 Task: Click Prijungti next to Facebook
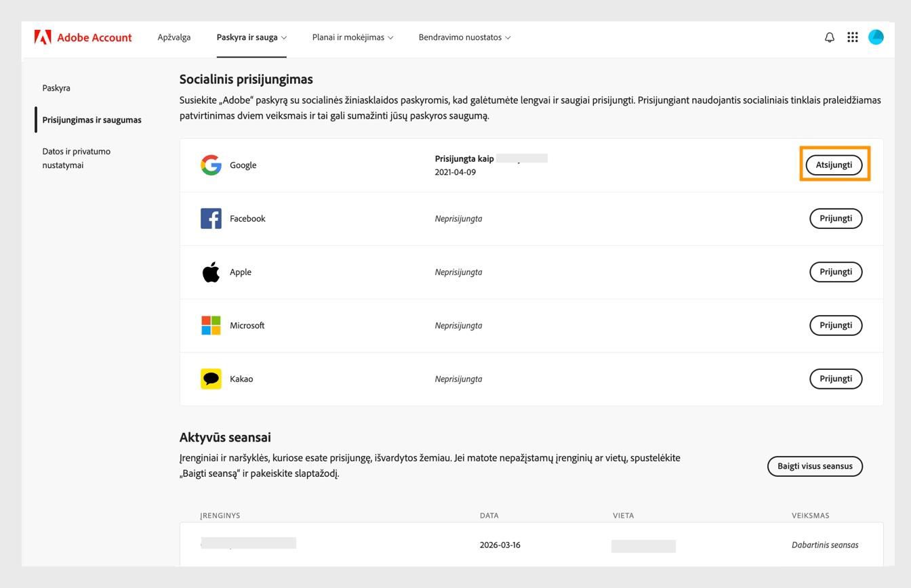(x=836, y=218)
